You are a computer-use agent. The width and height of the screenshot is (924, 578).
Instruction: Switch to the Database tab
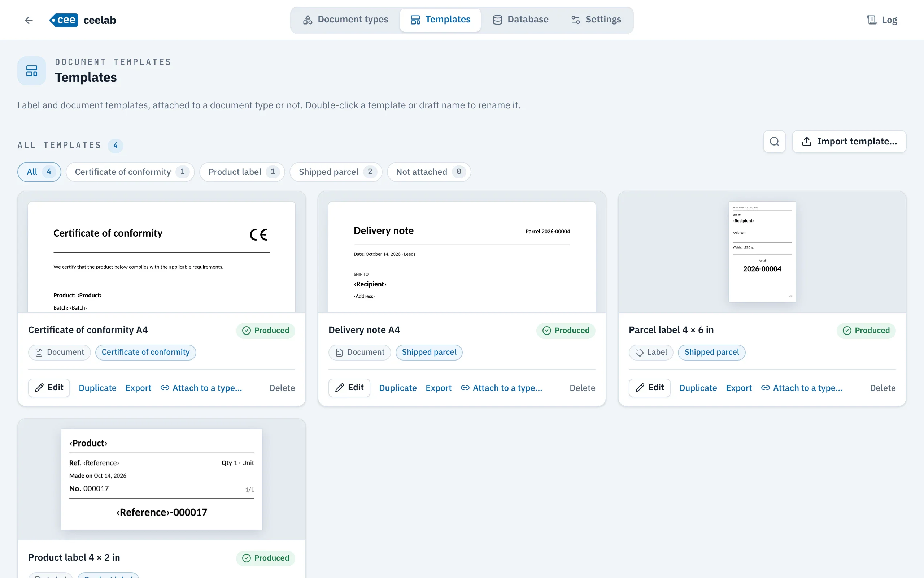(521, 20)
